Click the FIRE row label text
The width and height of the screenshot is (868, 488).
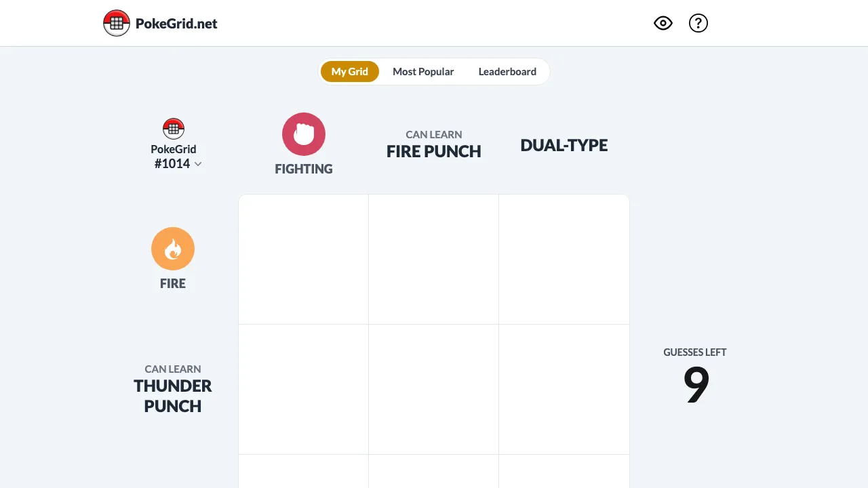click(x=173, y=284)
